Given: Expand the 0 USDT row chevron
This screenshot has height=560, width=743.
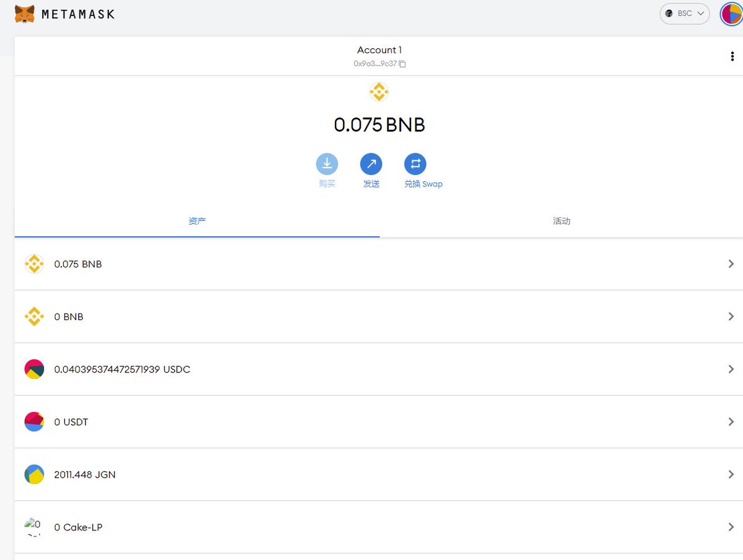Looking at the screenshot, I should click(731, 422).
